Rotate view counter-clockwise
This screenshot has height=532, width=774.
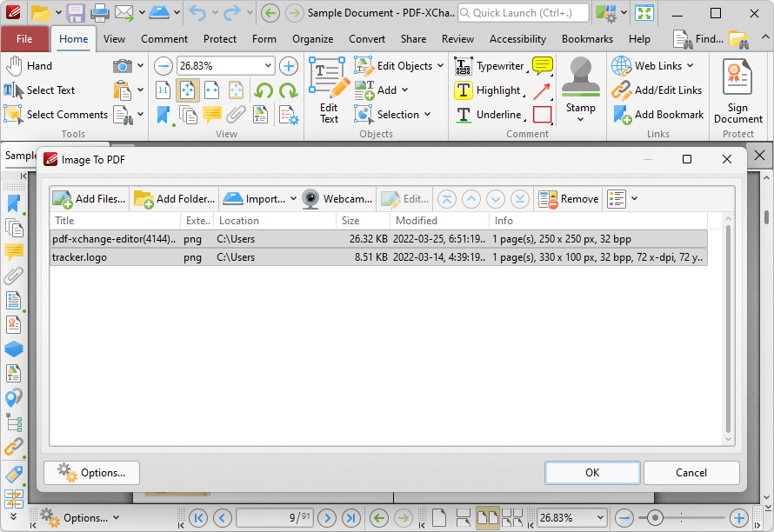point(264,90)
